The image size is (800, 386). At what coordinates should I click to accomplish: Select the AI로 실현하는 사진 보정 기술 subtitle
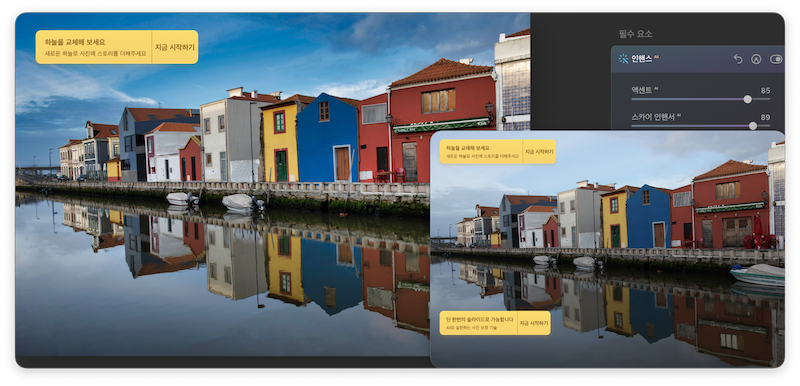pyautogui.click(x=472, y=328)
